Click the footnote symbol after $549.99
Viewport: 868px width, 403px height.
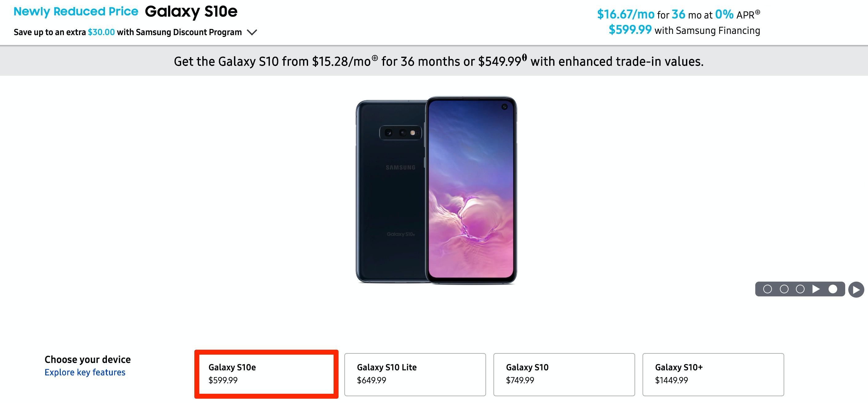(524, 57)
